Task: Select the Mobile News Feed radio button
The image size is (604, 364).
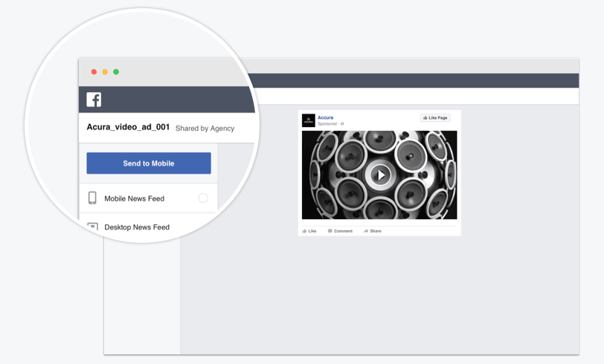Action: (x=203, y=198)
